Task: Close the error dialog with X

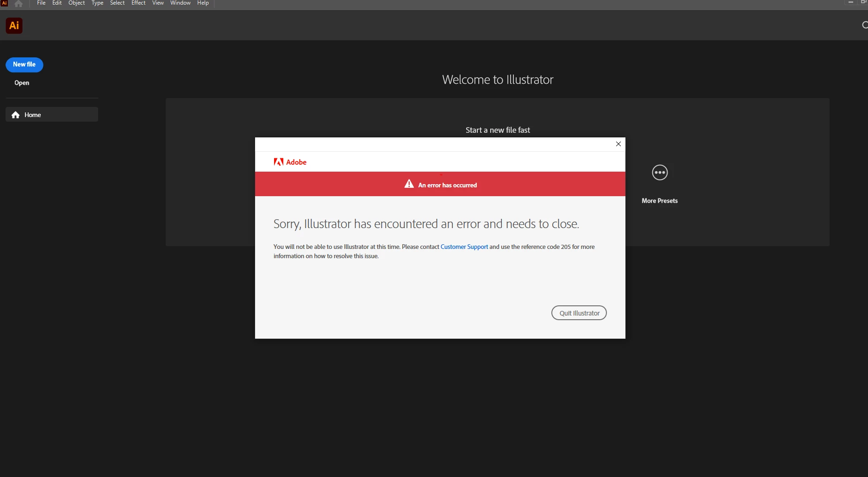Action: click(x=618, y=144)
